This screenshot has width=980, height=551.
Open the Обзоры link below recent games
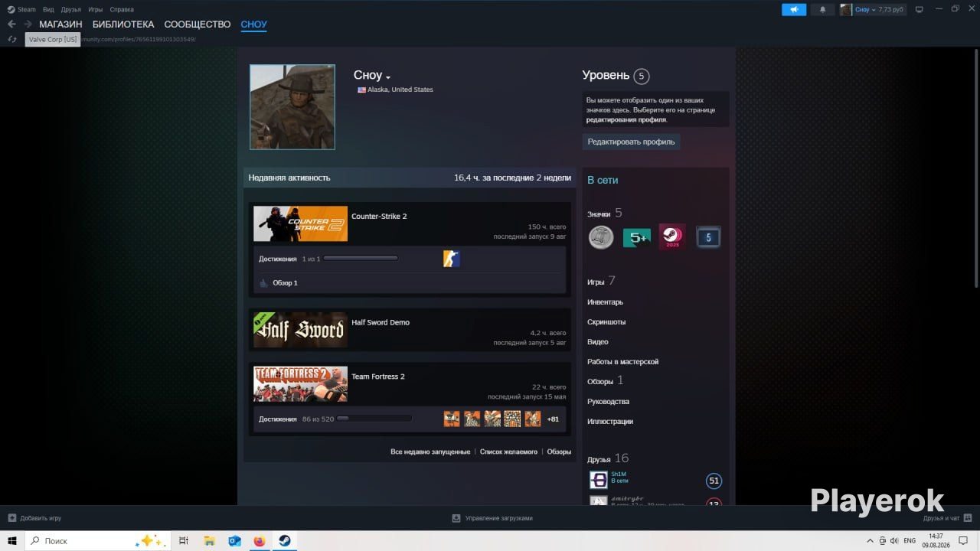pyautogui.click(x=559, y=452)
